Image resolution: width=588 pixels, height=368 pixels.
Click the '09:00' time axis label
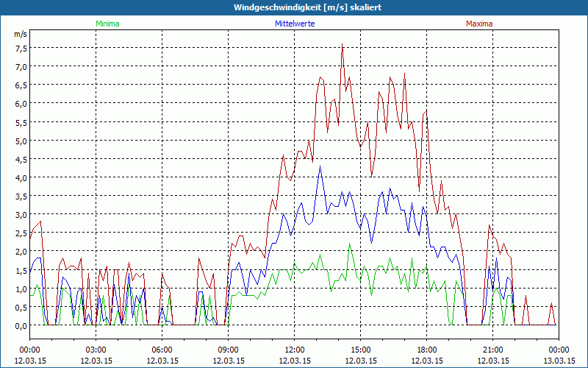229,350
